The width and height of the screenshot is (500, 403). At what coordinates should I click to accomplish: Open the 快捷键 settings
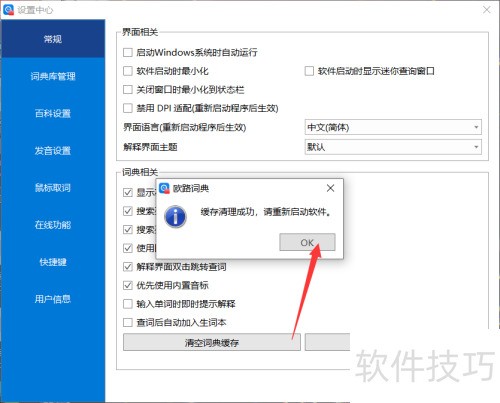(x=53, y=262)
